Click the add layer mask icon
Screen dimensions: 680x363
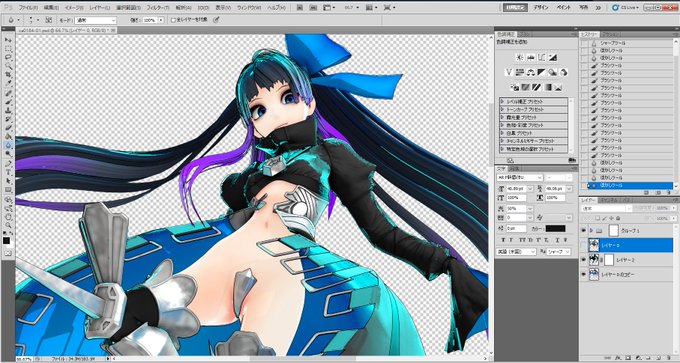tap(628, 359)
